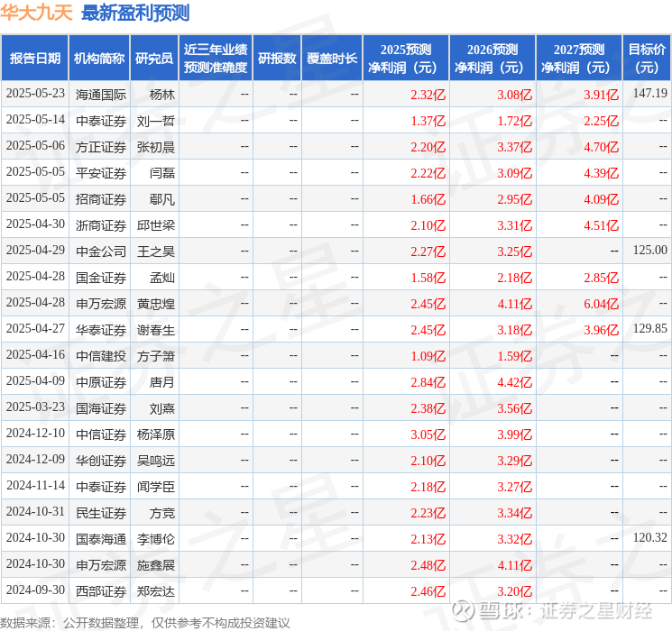Click the 最新盈利预测 heading
The height and width of the screenshot is (631, 672).
pos(135,13)
